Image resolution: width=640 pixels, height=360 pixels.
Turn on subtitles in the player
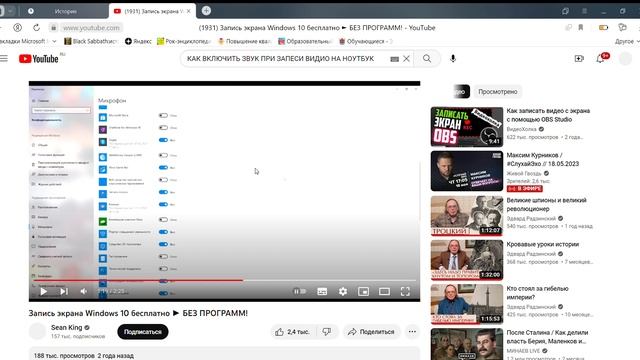click(322, 291)
